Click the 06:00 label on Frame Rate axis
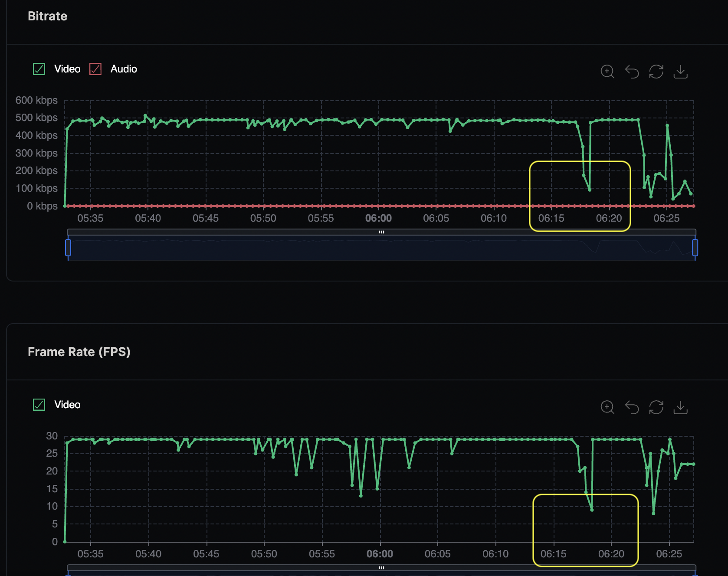 point(380,554)
